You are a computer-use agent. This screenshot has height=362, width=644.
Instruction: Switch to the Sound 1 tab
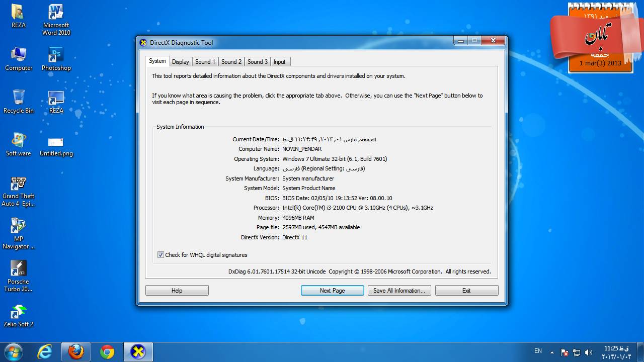[205, 62]
